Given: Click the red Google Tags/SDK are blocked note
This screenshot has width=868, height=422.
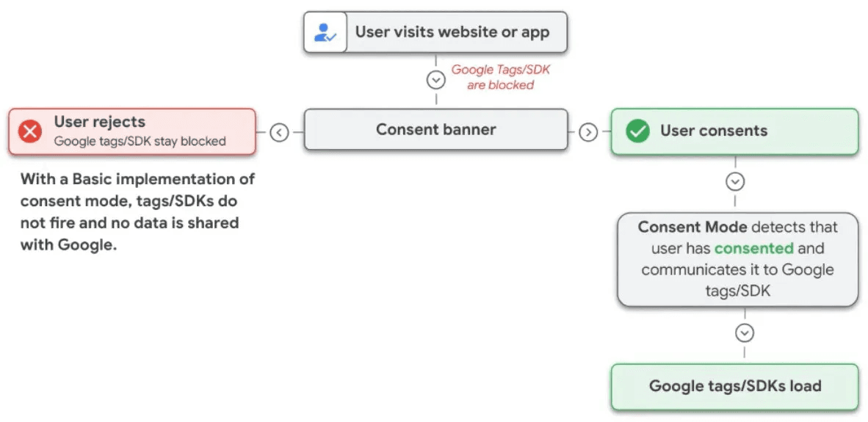Looking at the screenshot, I should (500, 78).
